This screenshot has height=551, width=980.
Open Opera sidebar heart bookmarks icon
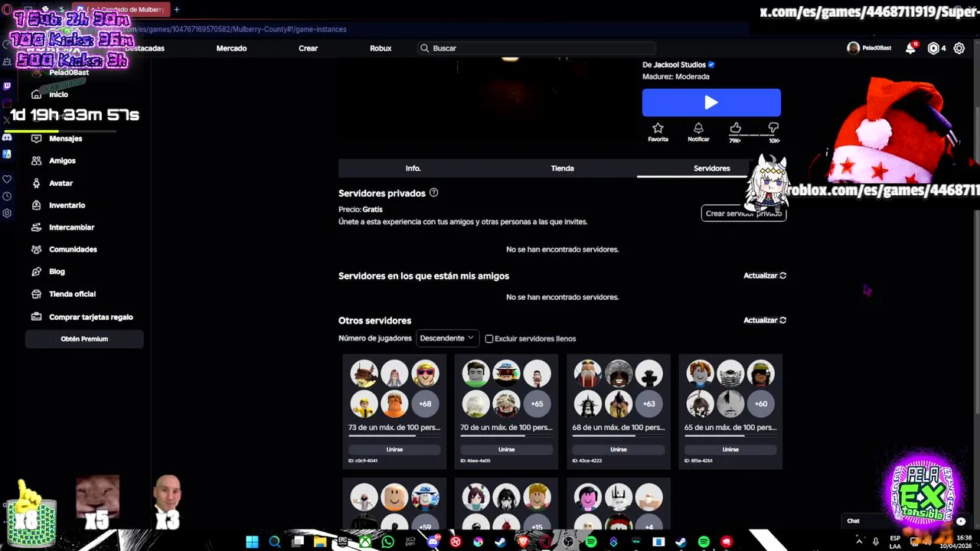tap(7, 179)
